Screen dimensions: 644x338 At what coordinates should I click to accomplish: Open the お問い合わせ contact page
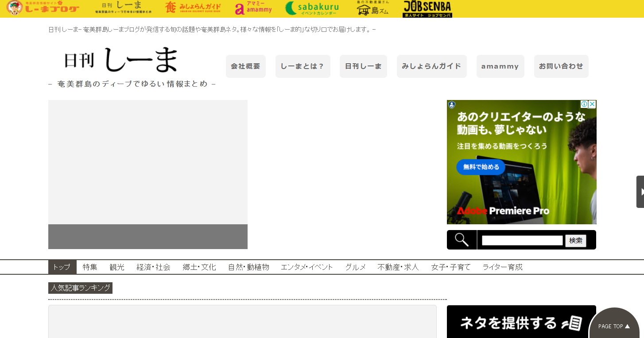(x=561, y=66)
